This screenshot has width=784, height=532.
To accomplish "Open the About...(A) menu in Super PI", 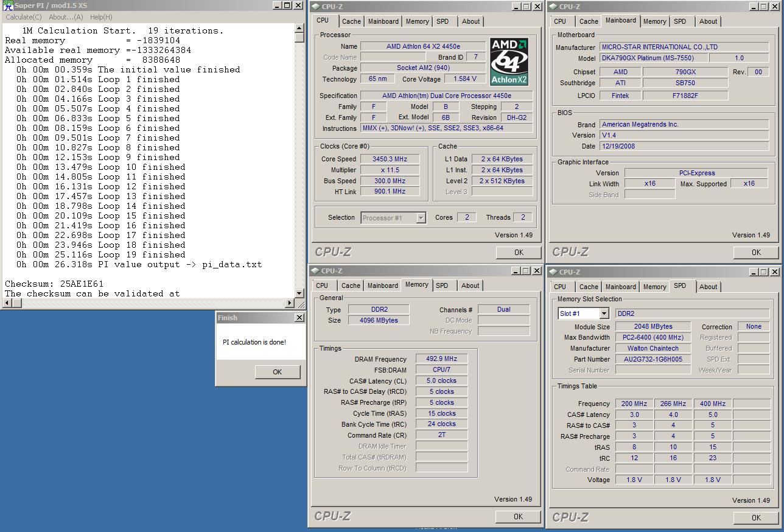I will [x=66, y=17].
